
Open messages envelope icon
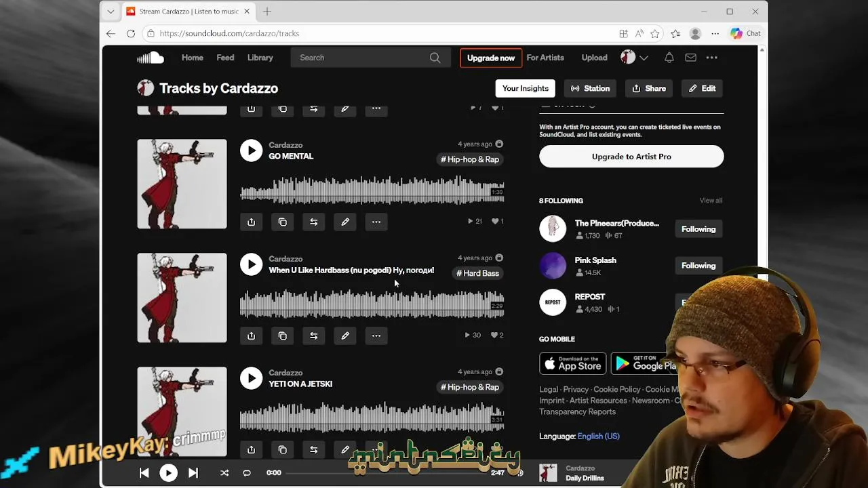690,58
